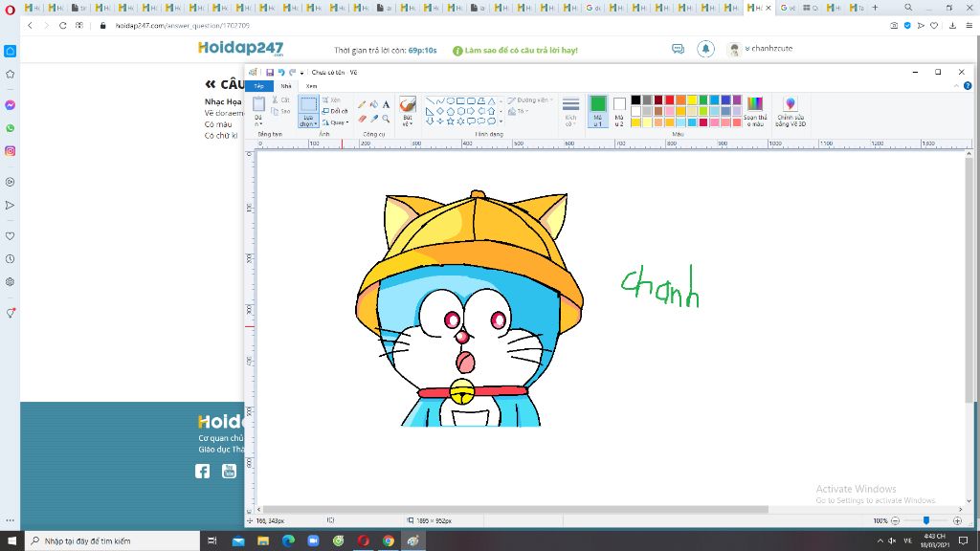This screenshot has height=551, width=980.
Task: Click Paint horizontal scrollbar
Action: coord(516,510)
